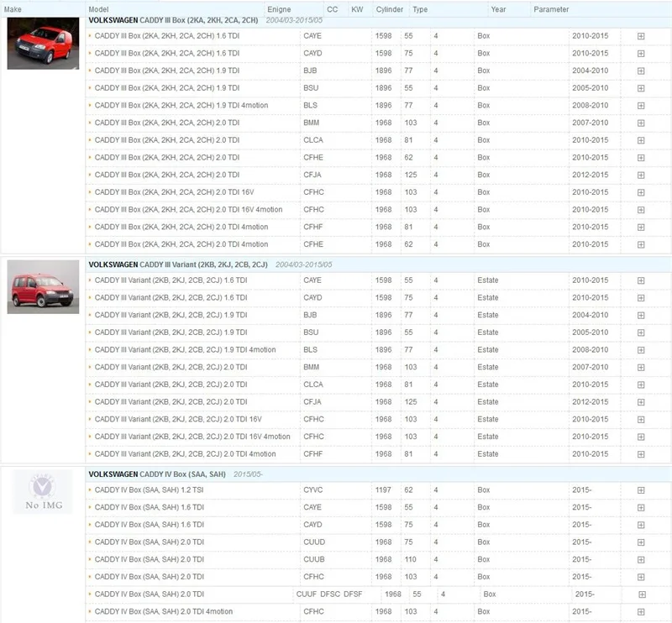Open plus icon for Caddy III Box 2.0 TDI 4motion CFHE
Screen dimensions: 672x623
[641, 244]
